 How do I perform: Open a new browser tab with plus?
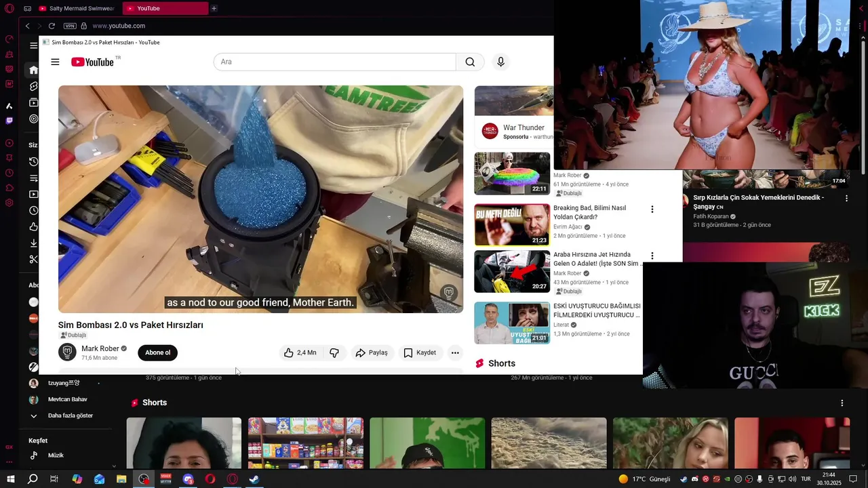[214, 8]
